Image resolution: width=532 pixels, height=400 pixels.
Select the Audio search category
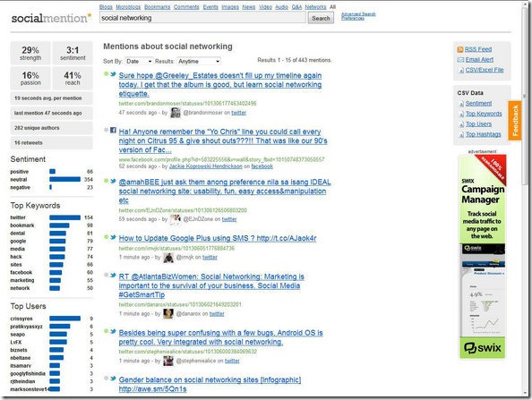(x=281, y=7)
